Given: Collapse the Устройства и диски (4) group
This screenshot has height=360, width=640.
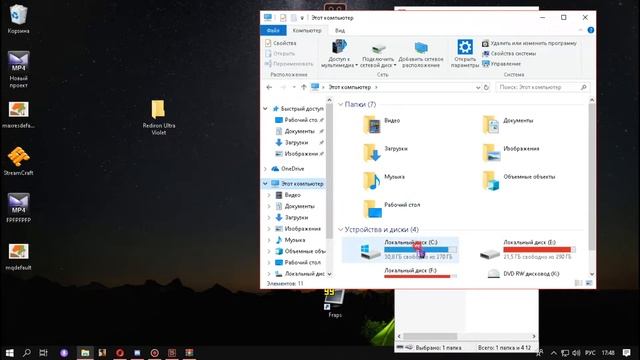Looking at the screenshot, I should 340,229.
